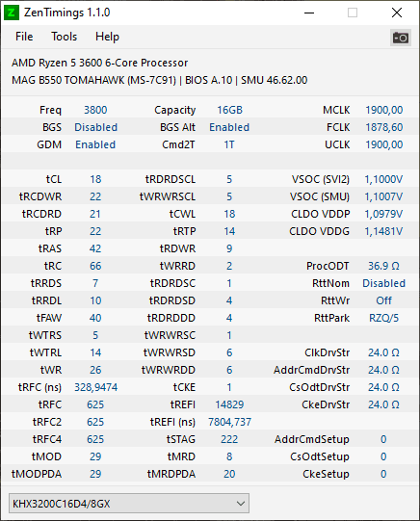Close the ZenTimings window
Image resolution: width=420 pixels, height=521 pixels.
397,13
